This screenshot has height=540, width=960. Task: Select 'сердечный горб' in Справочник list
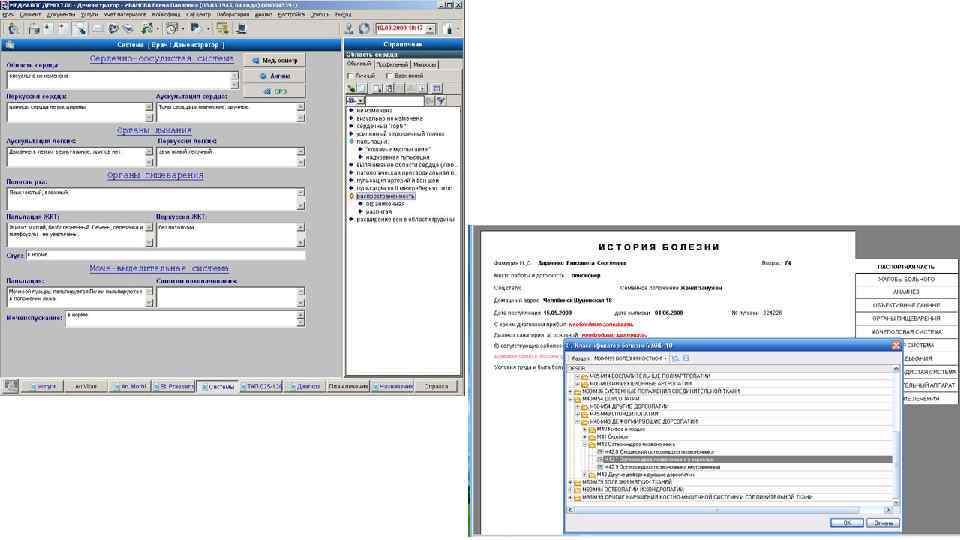point(381,126)
